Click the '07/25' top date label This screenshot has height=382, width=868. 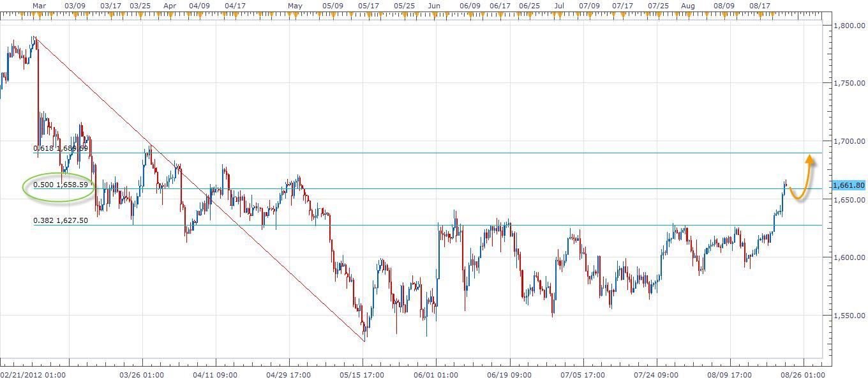point(658,6)
